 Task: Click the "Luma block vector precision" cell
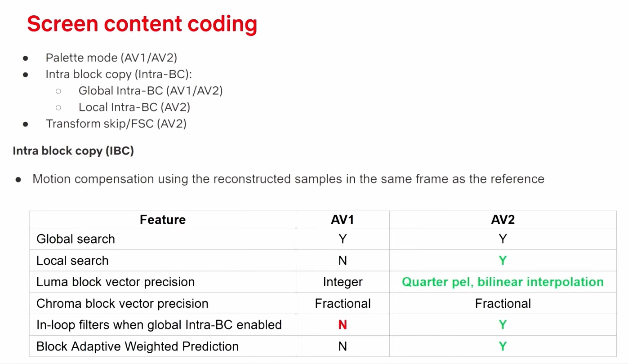116,282
